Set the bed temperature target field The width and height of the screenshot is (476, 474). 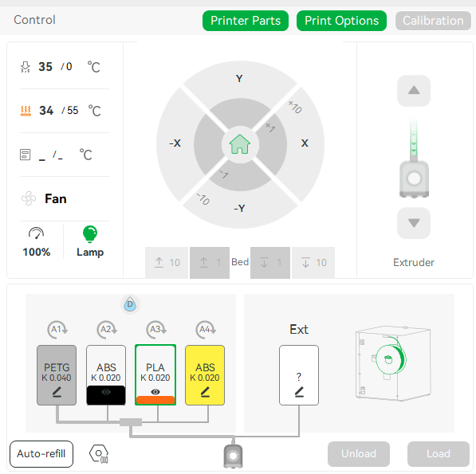[73, 111]
